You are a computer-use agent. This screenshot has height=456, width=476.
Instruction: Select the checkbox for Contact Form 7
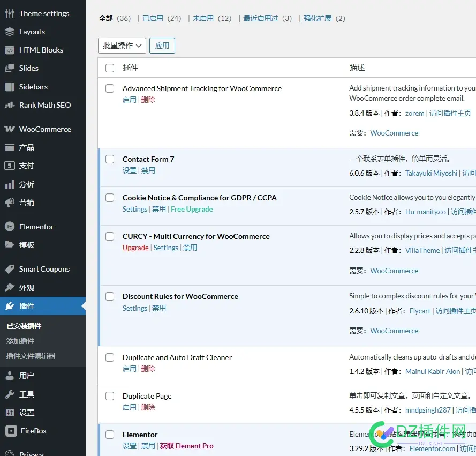click(110, 159)
